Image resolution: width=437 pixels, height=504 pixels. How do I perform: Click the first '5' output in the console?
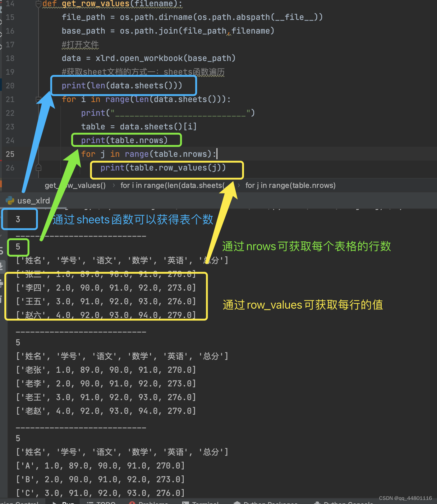(x=18, y=247)
